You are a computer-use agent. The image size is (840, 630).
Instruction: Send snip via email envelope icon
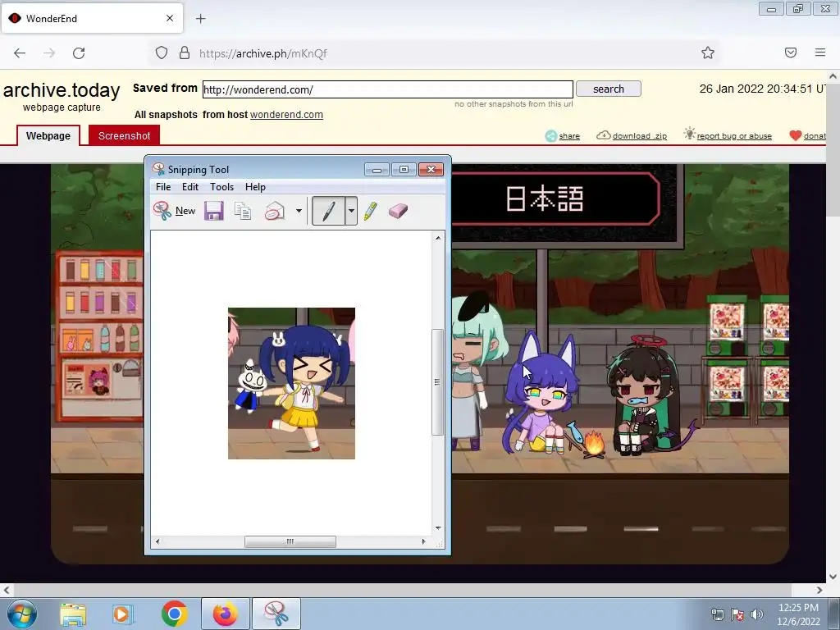pos(275,211)
